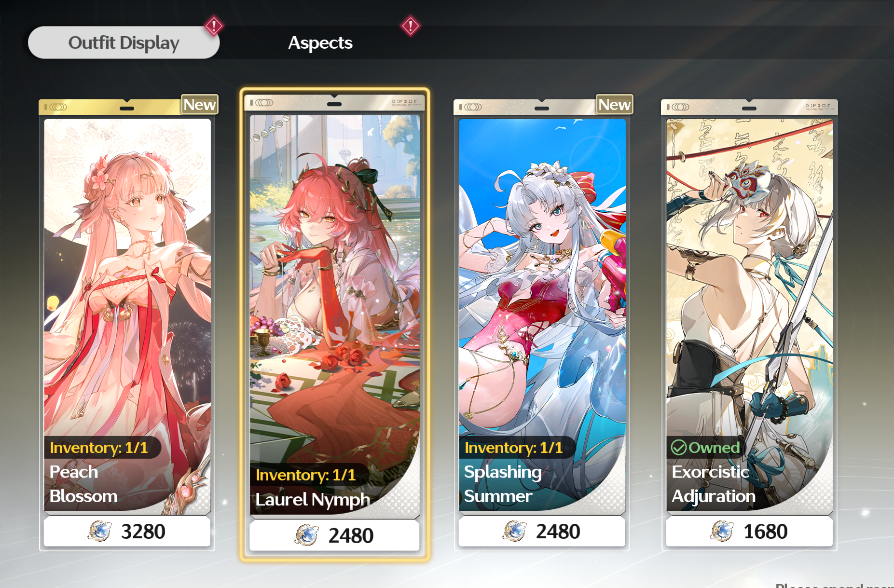Click the 3280 price button for Peach Blossom
Screen dimensions: 894x588
tap(127, 532)
